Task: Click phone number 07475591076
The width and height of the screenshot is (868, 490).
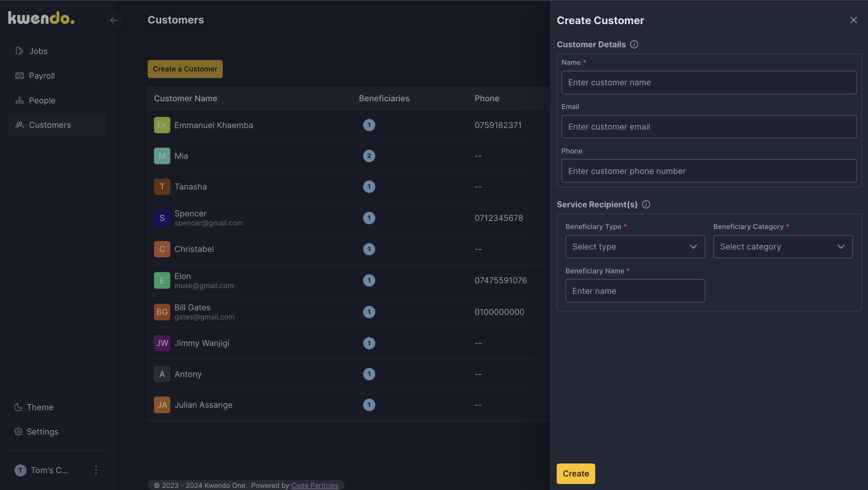Action: (x=501, y=280)
